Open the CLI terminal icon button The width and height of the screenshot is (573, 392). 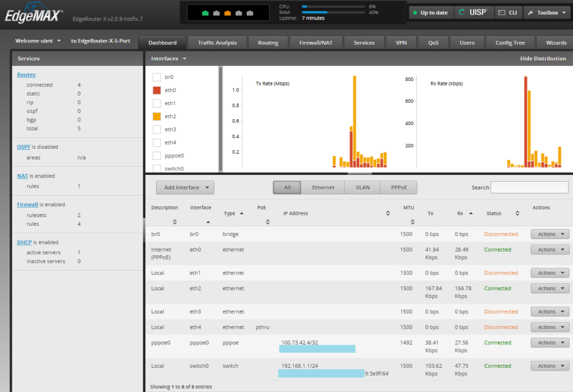507,12
